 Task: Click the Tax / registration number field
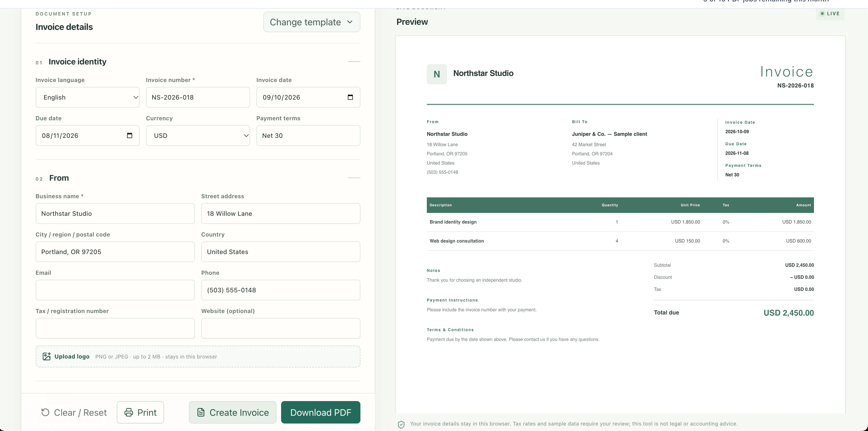pos(115,329)
